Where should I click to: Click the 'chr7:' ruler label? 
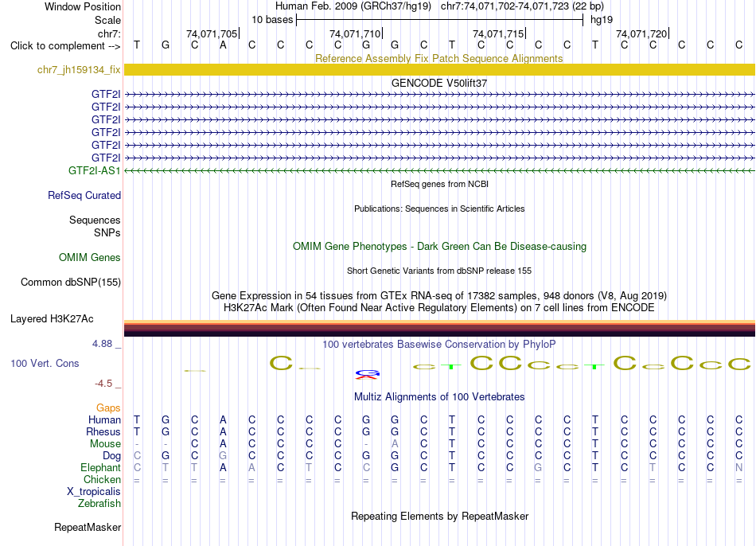109,33
